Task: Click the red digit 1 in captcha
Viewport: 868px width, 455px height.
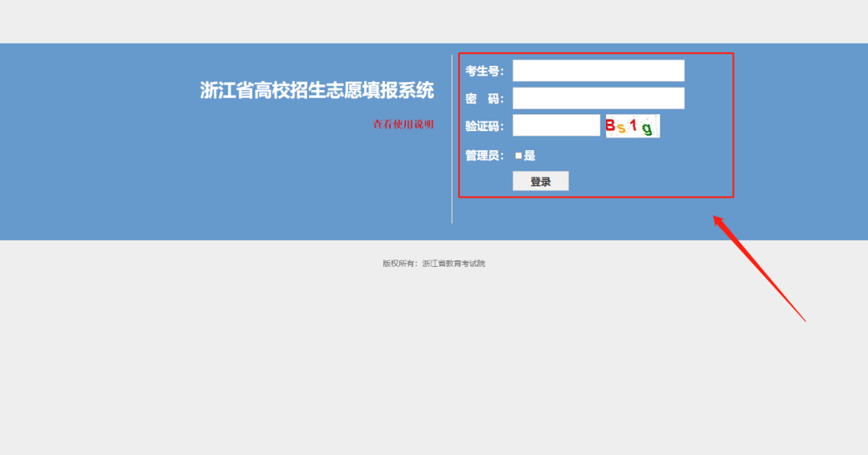Action: click(633, 125)
